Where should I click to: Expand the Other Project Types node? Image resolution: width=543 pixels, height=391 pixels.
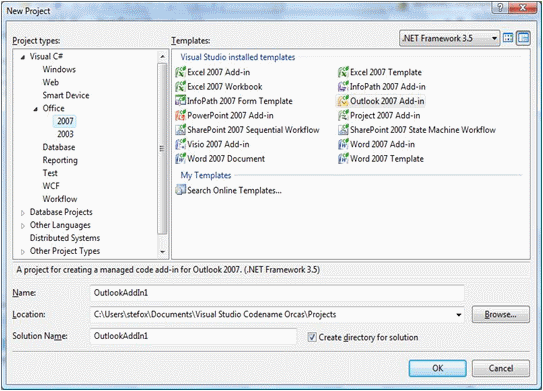[x=23, y=252]
